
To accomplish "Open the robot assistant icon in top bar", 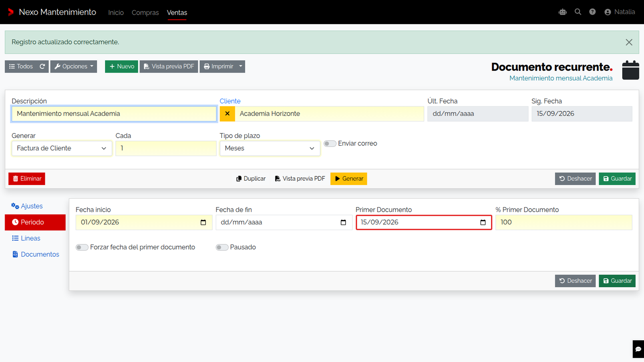I will click(x=562, y=12).
